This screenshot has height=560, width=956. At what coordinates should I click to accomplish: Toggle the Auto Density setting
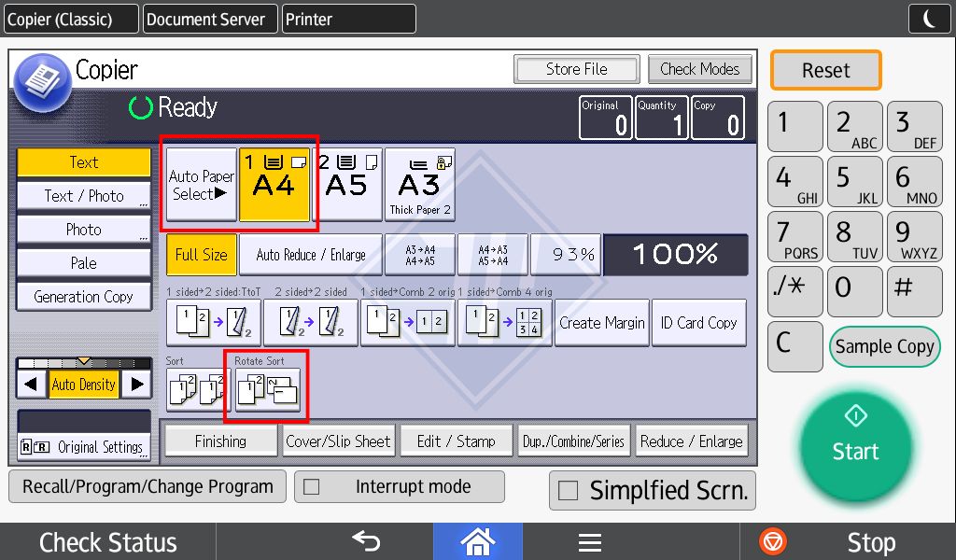click(x=83, y=384)
